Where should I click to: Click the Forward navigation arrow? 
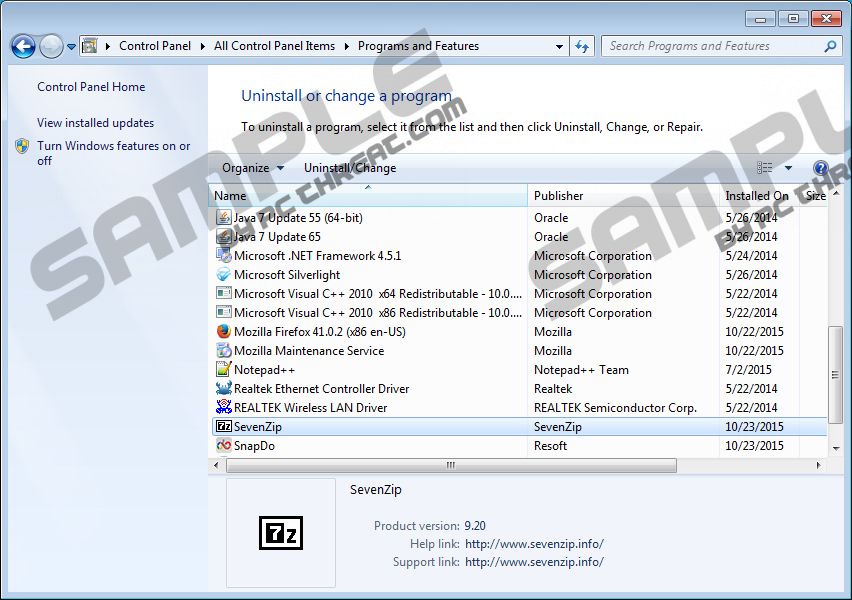click(x=52, y=47)
